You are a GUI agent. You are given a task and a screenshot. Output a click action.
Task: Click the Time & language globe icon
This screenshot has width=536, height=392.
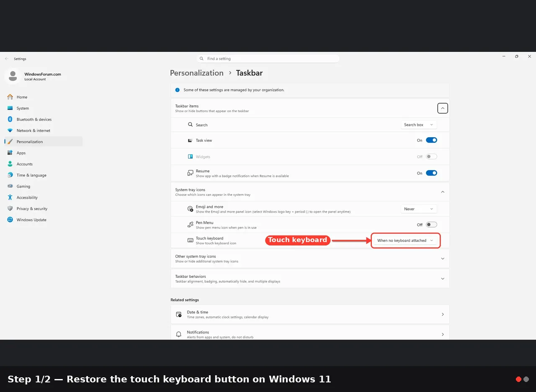[x=10, y=175]
